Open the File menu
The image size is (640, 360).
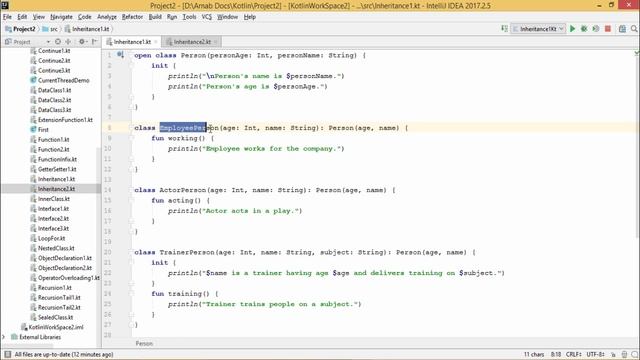point(7,17)
